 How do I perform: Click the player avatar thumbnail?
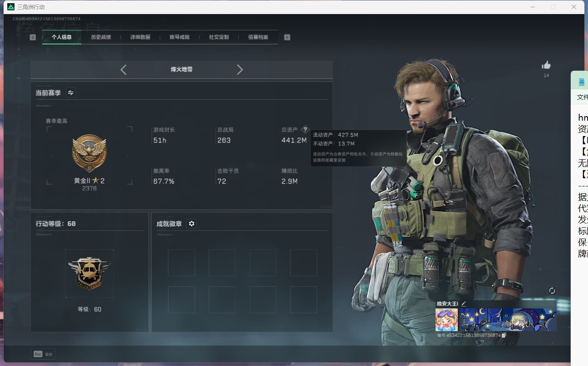pyautogui.click(x=446, y=320)
